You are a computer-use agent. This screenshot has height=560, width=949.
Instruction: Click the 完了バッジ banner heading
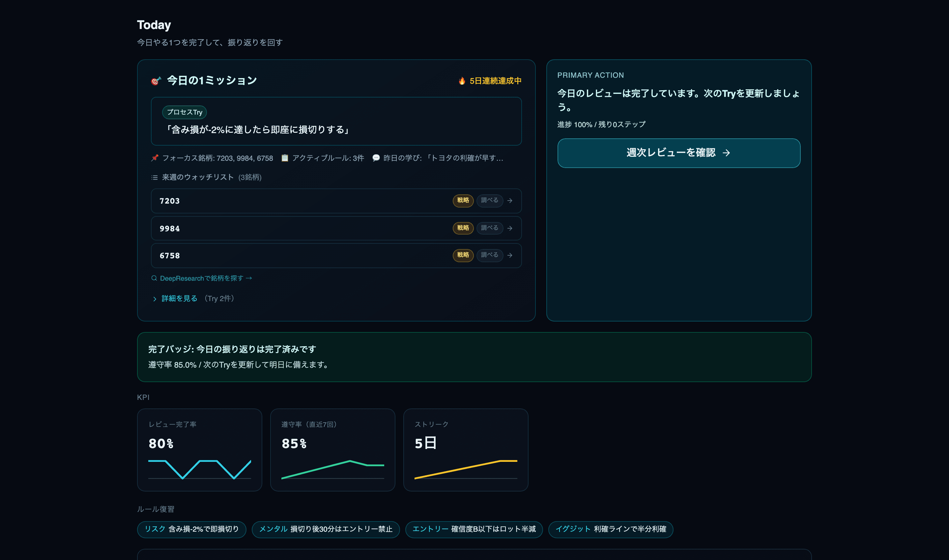pos(232,350)
